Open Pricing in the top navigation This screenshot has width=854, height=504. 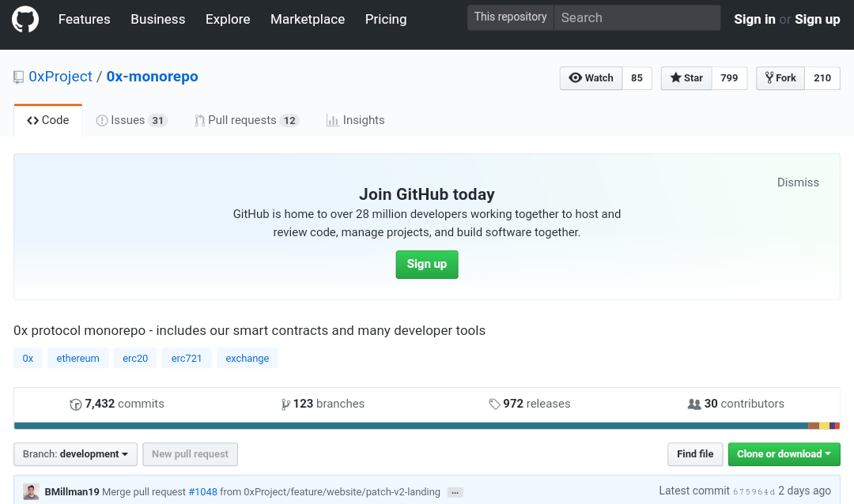click(386, 19)
